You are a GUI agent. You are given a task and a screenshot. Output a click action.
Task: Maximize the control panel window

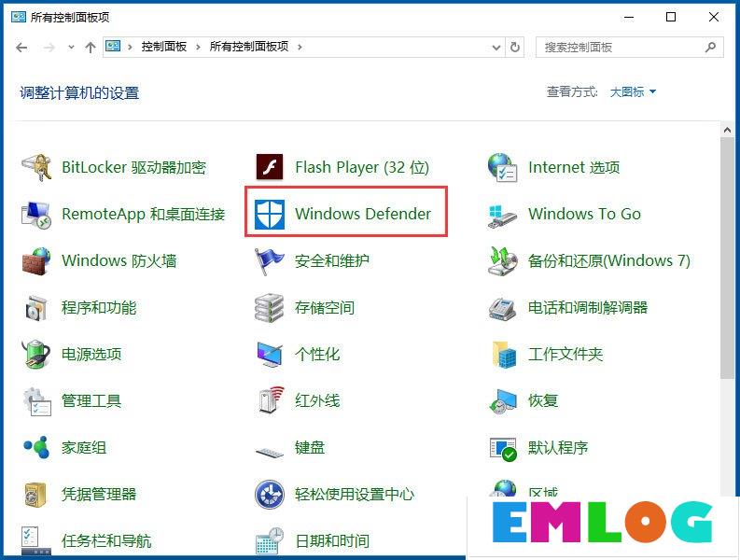pos(671,17)
